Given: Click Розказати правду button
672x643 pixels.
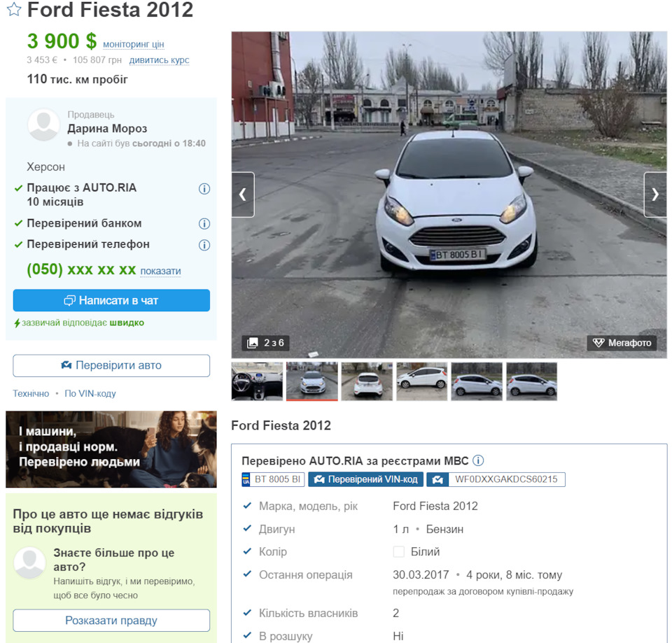Looking at the screenshot, I should pyautogui.click(x=111, y=621).
